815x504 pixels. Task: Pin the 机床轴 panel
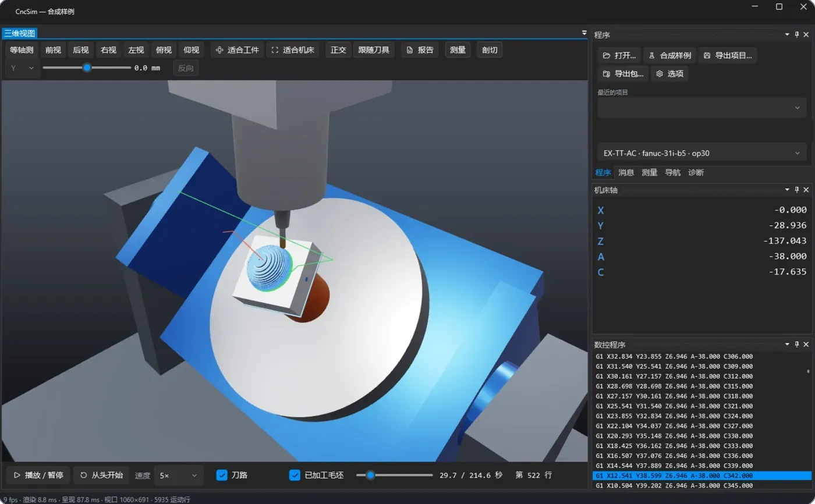point(797,190)
